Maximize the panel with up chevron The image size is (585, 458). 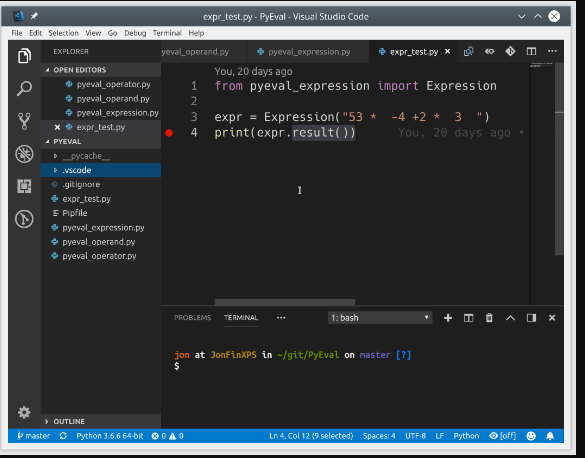(510, 318)
